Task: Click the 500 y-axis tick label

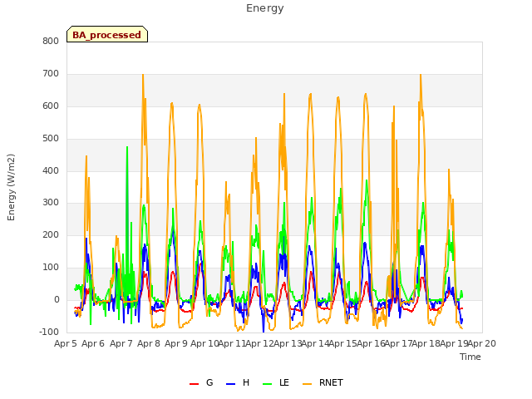Action: 51,139
